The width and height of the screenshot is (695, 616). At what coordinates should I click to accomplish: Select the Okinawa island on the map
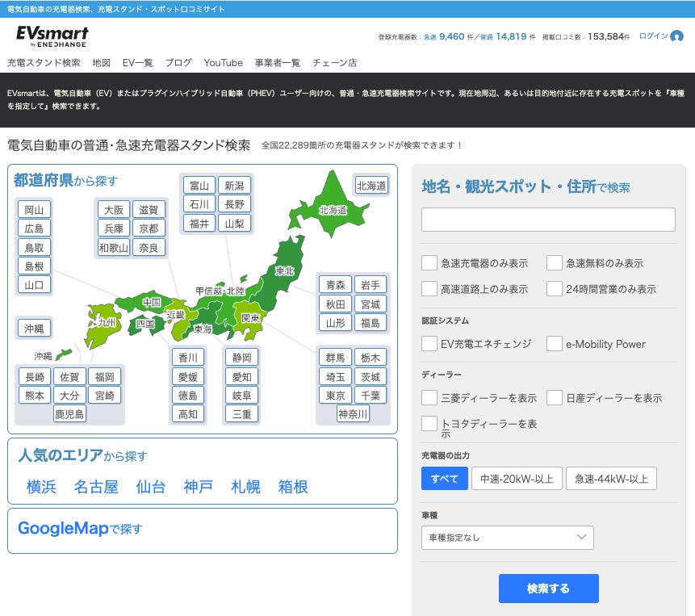pos(64,354)
